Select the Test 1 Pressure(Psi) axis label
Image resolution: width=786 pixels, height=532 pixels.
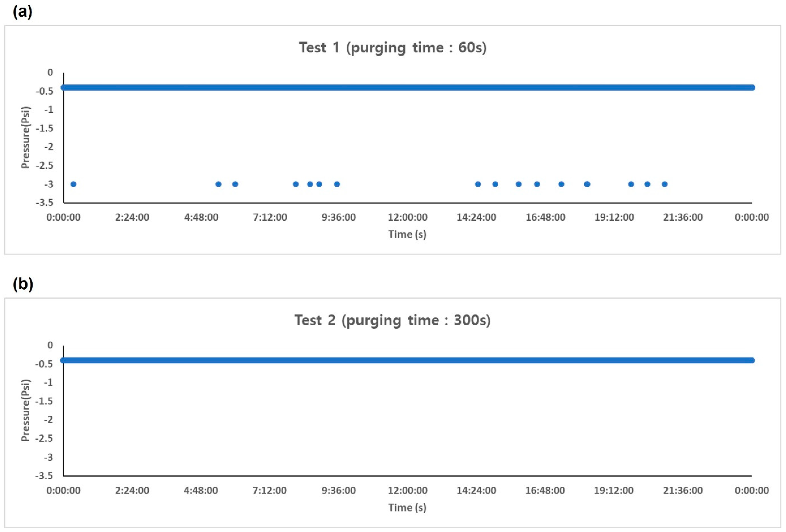click(x=26, y=137)
